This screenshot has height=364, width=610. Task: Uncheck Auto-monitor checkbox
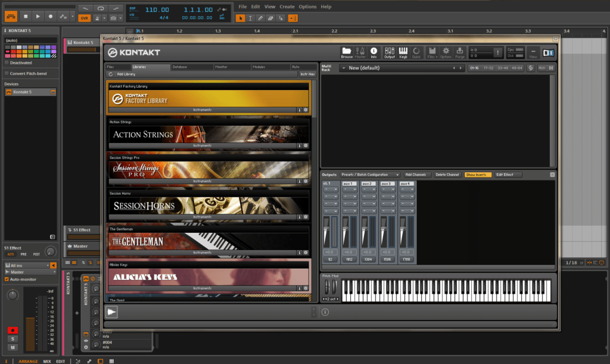point(7,279)
